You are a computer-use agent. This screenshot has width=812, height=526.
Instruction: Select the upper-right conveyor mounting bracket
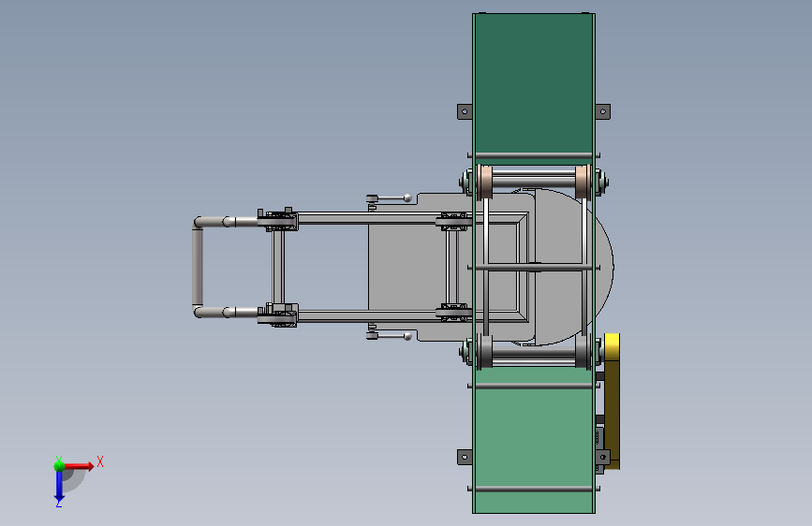tap(602, 111)
